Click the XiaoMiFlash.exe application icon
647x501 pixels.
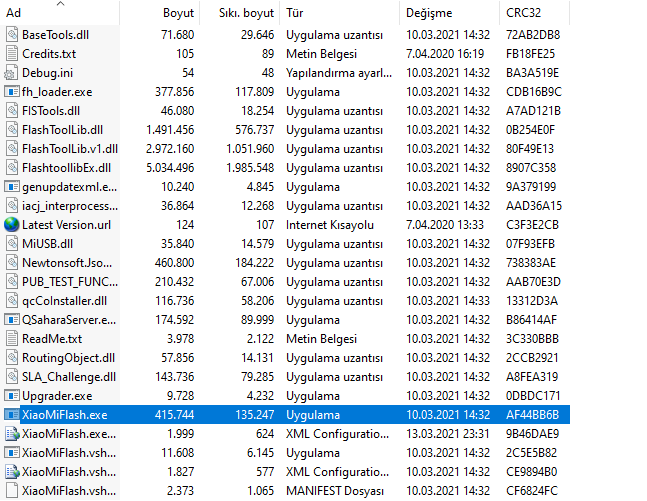pyautogui.click(x=12, y=414)
